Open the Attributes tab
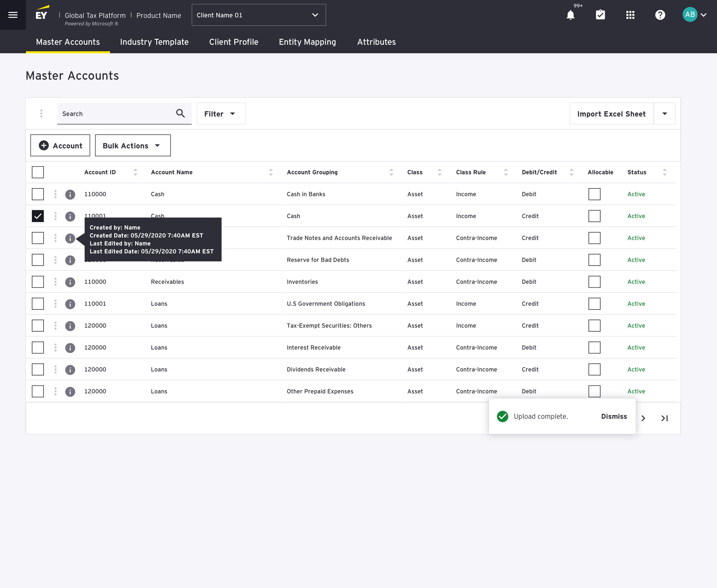Viewport: 717px width, 588px height. click(x=376, y=42)
